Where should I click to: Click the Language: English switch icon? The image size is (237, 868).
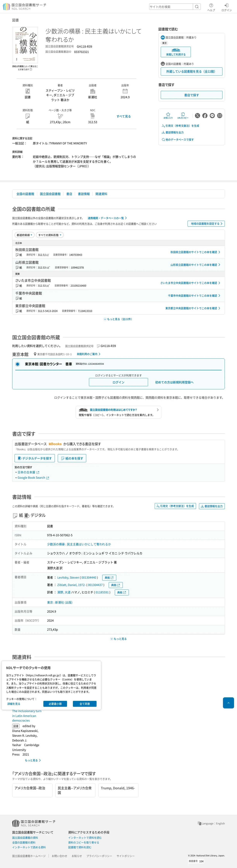(199, 823)
